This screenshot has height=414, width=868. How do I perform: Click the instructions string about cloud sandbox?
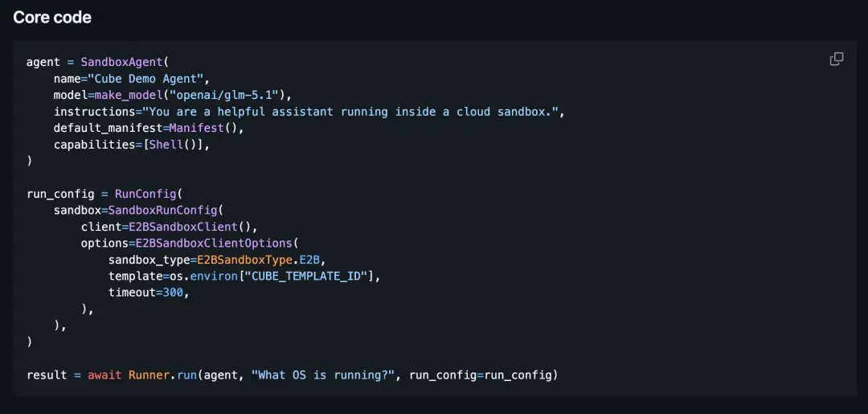pos(353,112)
